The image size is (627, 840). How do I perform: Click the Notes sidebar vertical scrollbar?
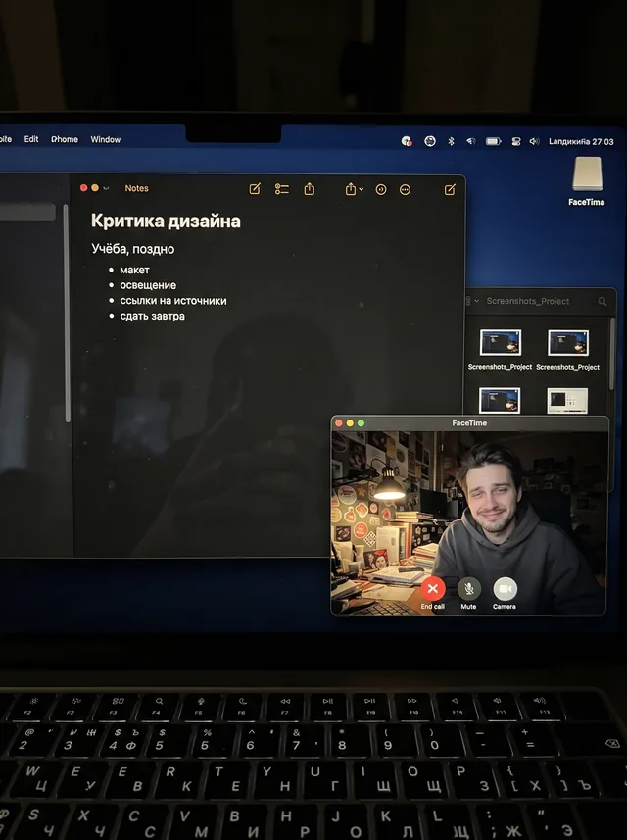[67, 314]
